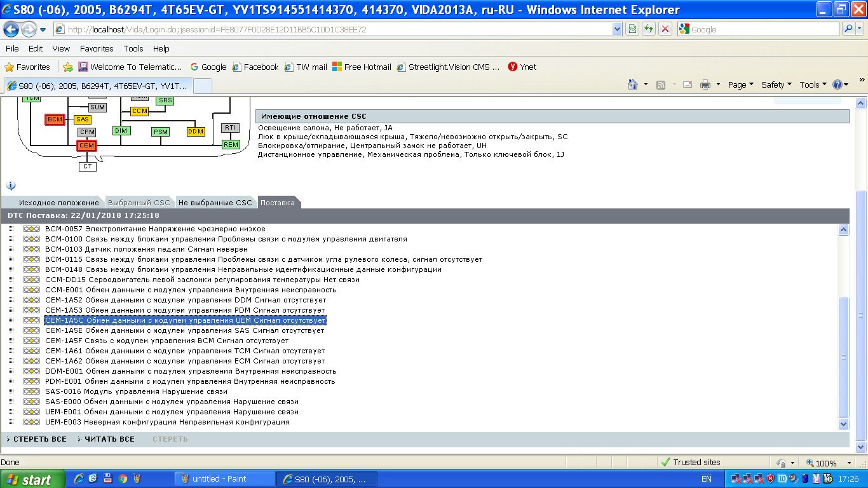Switch to the Не выбранные CSC tab

pos(215,203)
